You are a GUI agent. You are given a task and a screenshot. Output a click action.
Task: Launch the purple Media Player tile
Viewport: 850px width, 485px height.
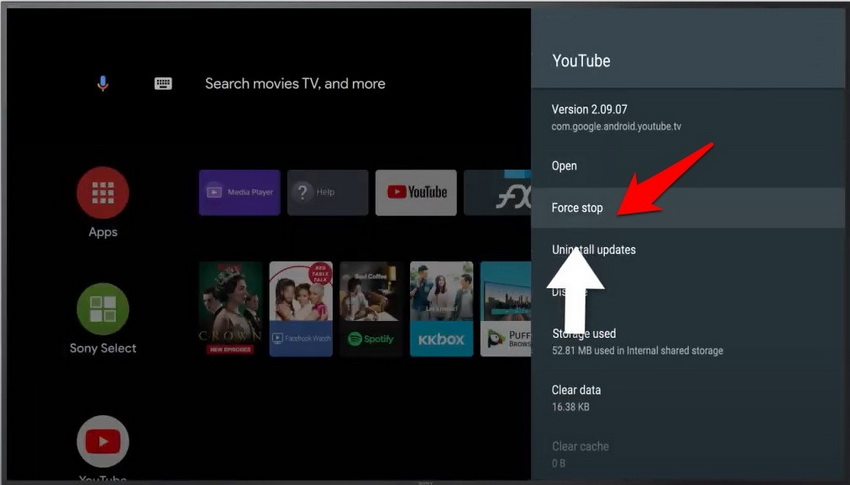(239, 192)
